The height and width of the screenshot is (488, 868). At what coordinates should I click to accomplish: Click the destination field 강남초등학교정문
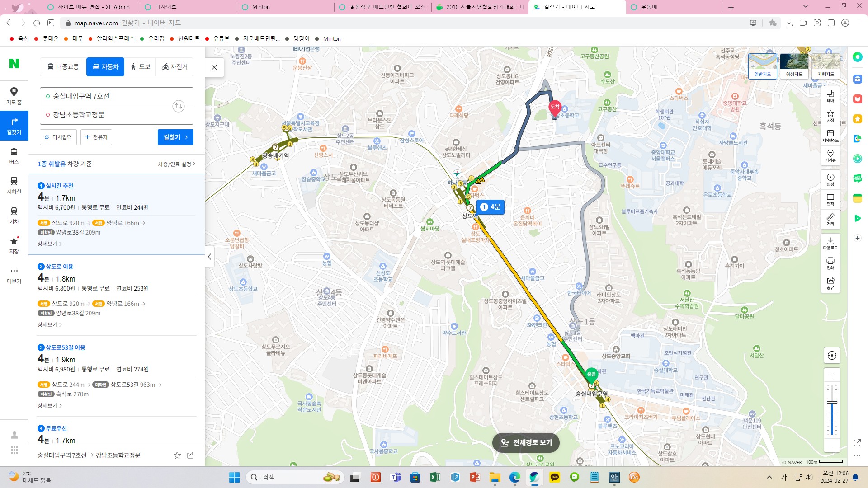(106, 115)
